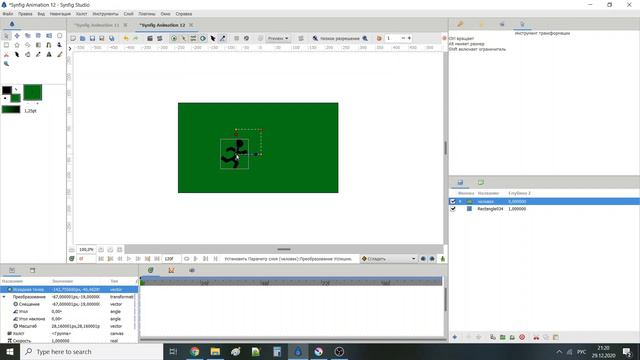Save the current file

click(92, 38)
